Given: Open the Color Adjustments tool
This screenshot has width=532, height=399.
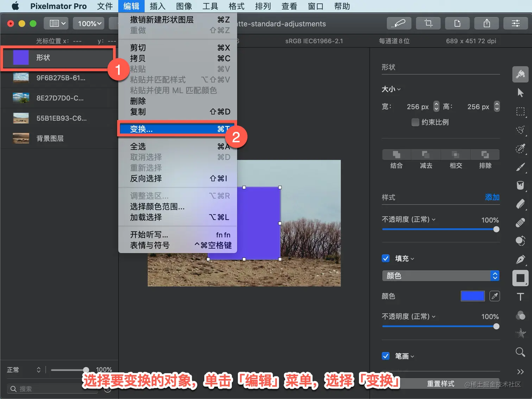Looking at the screenshot, I should (x=520, y=315).
